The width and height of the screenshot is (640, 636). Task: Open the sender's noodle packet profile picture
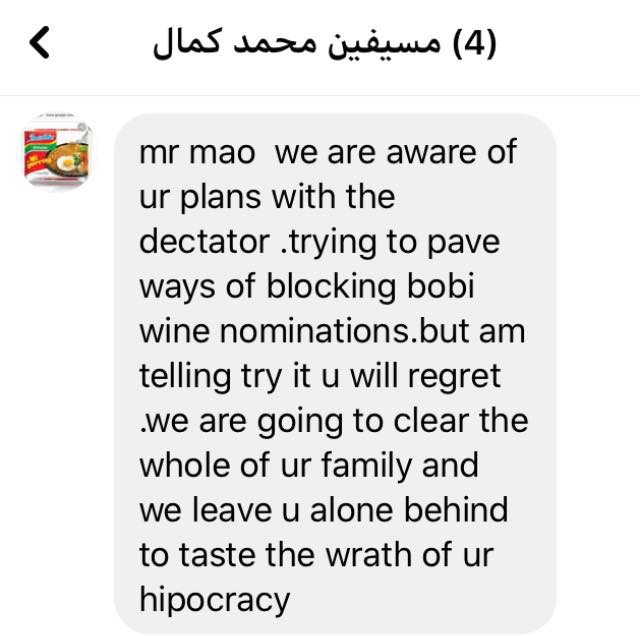tap(57, 153)
